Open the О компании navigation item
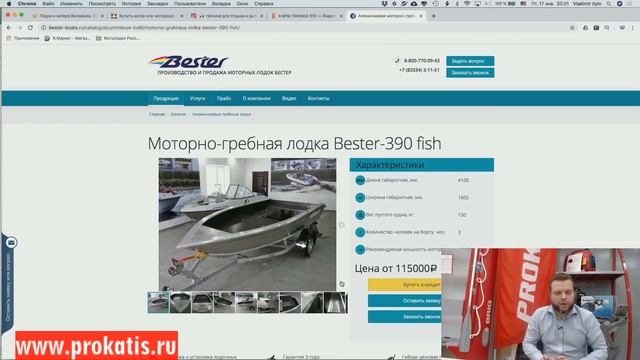This screenshot has height=360, width=640. click(x=256, y=98)
